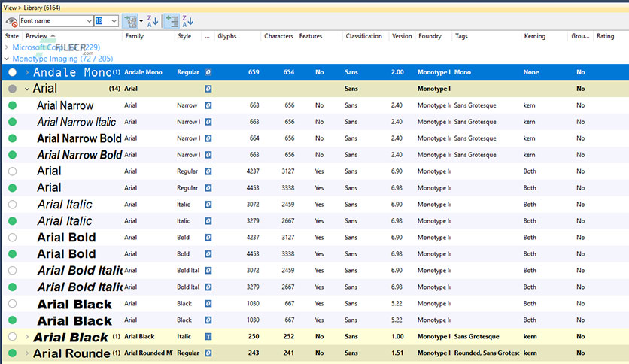Toggle the green state circle for Arial Italic 6.98

tap(13, 221)
